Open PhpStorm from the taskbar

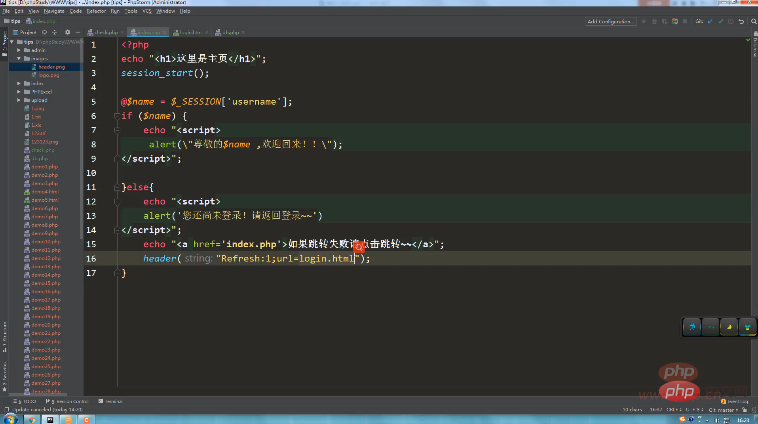tap(50, 420)
